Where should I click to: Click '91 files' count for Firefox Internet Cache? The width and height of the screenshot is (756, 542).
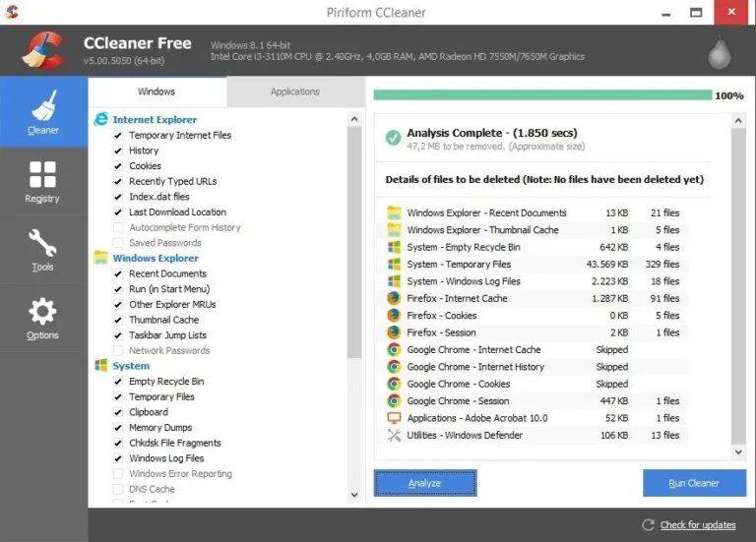coord(664,298)
